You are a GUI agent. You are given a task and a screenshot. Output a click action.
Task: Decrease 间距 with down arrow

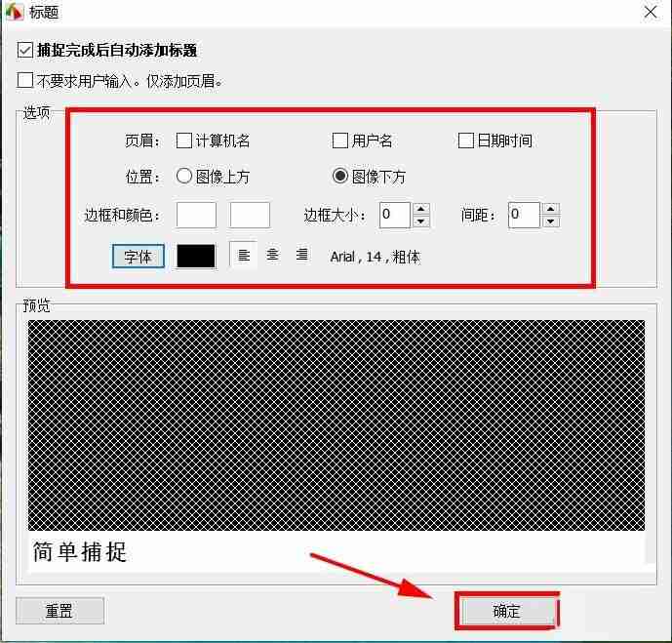click(x=551, y=221)
